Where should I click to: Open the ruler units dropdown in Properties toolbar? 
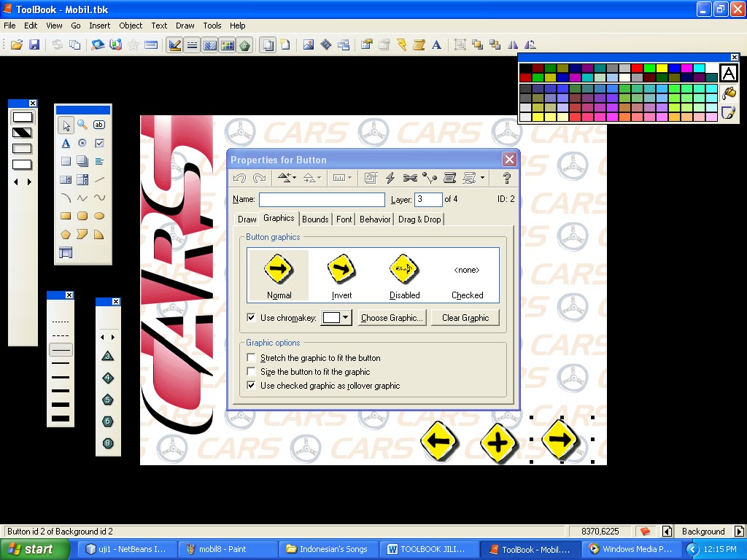(349, 178)
